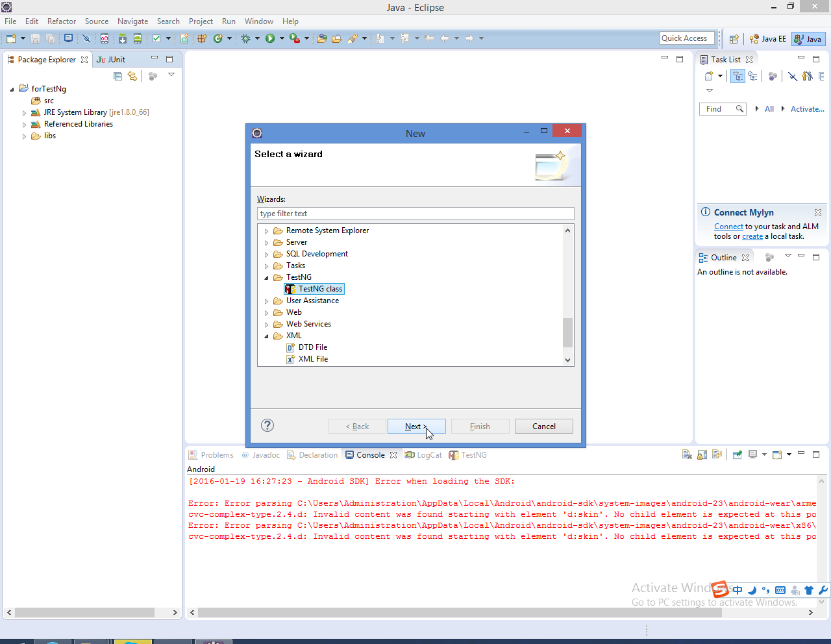
Task: Click the Save disk icon in toolbar
Action: 35,39
